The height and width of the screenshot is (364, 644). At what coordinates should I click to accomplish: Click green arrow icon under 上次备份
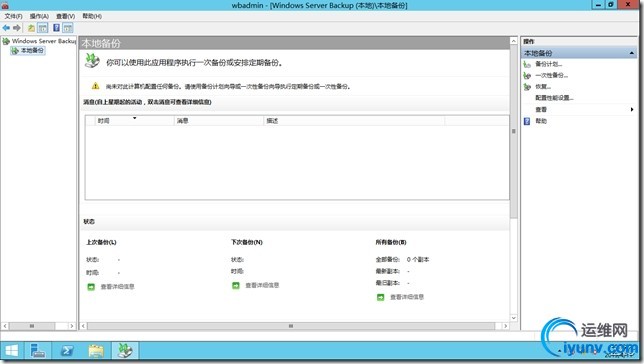pyautogui.click(x=91, y=287)
